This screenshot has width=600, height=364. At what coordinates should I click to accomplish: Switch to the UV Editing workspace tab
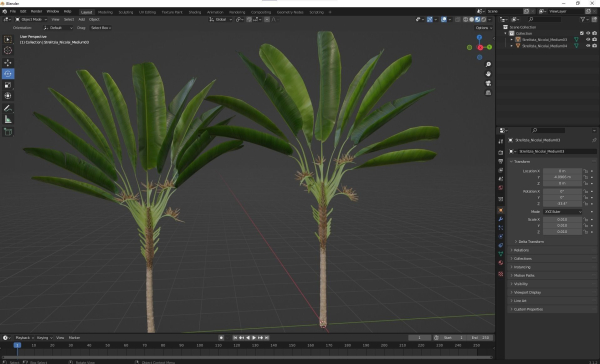tap(147, 12)
